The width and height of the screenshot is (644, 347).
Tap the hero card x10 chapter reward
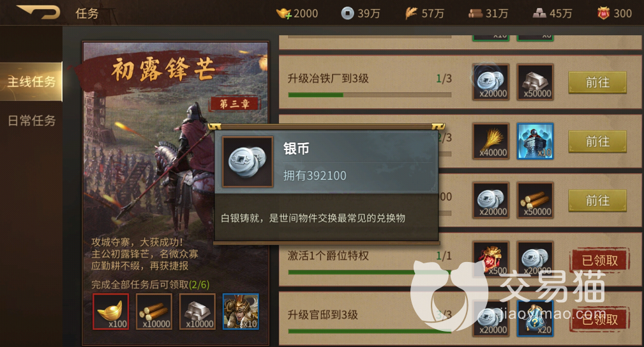tap(241, 311)
